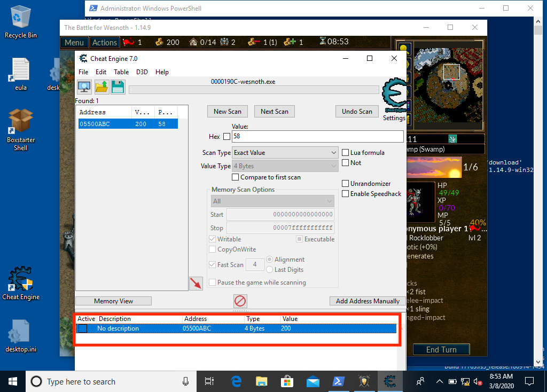
Task: Open the Table menu
Action: pyautogui.click(x=121, y=72)
